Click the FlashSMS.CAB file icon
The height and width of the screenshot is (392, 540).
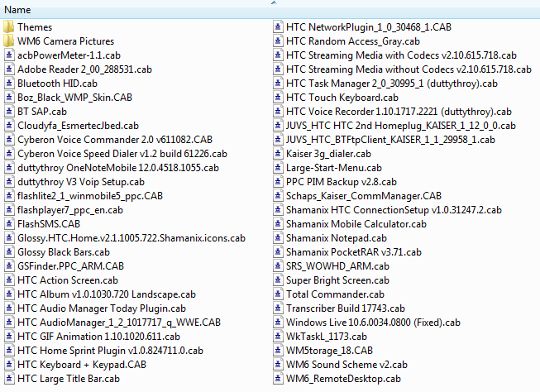coord(9,224)
